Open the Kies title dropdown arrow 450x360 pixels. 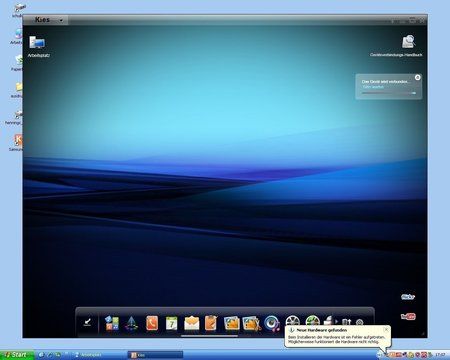(x=61, y=20)
